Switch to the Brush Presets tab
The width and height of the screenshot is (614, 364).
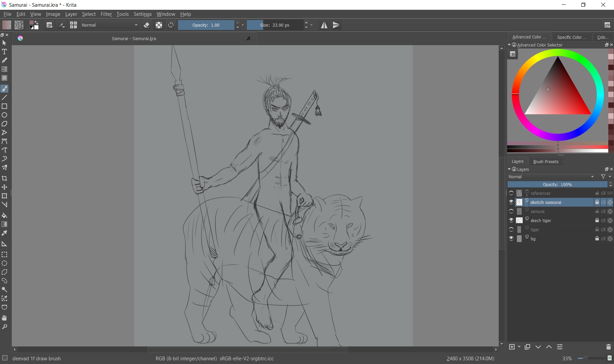[x=546, y=161]
